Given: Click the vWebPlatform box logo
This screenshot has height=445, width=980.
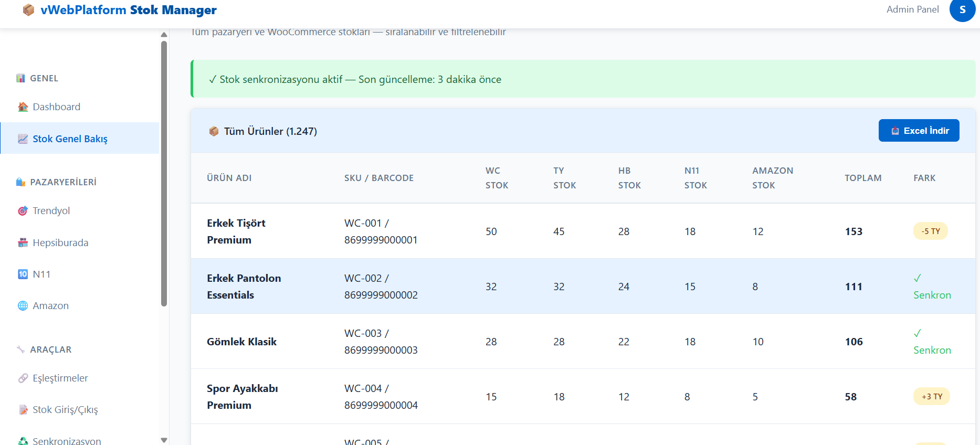Looking at the screenshot, I should click(x=29, y=10).
